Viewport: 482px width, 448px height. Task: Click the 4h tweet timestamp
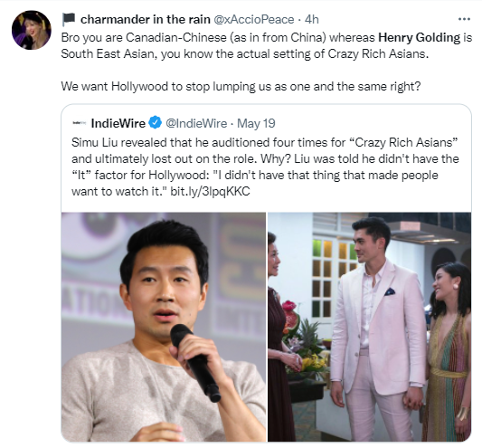pyautogui.click(x=311, y=19)
